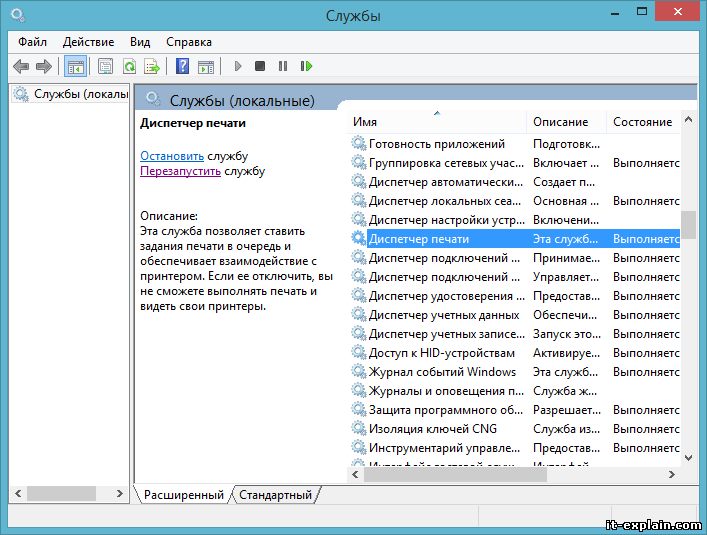Click the Stop service square icon
The height and width of the screenshot is (535, 707).
coord(260,67)
